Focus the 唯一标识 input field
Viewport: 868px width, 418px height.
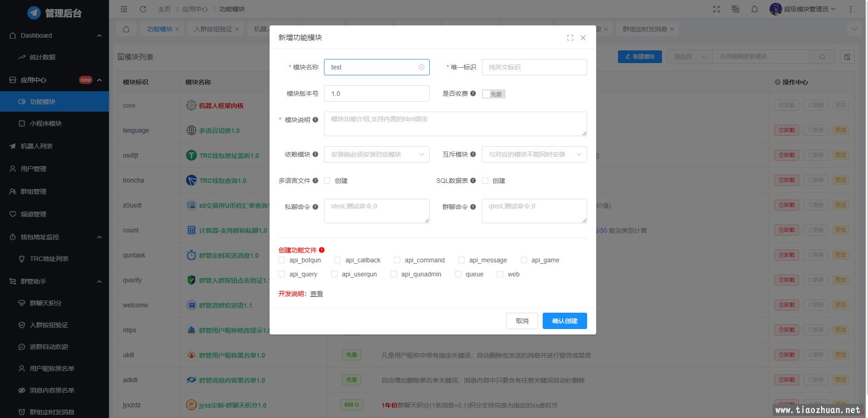coord(534,67)
